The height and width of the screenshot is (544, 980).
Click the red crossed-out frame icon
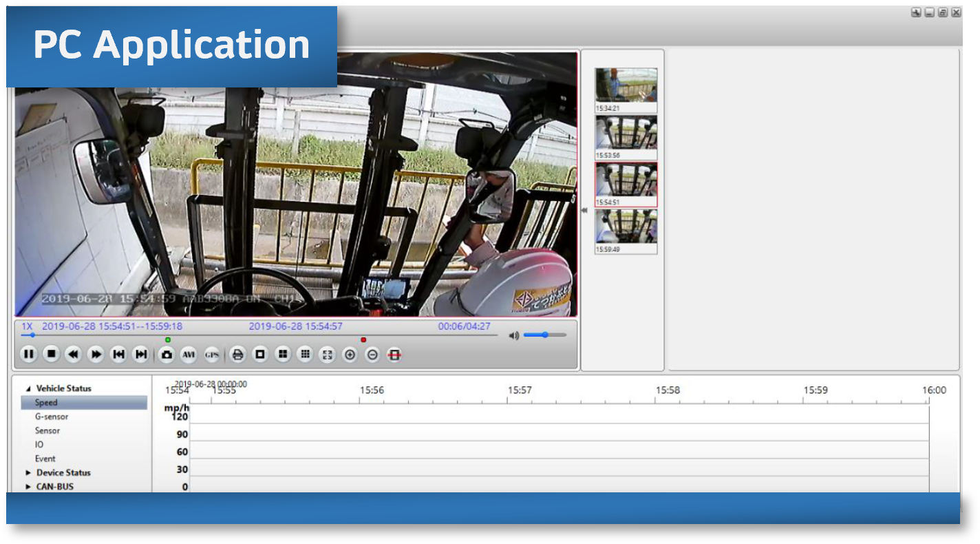point(394,355)
